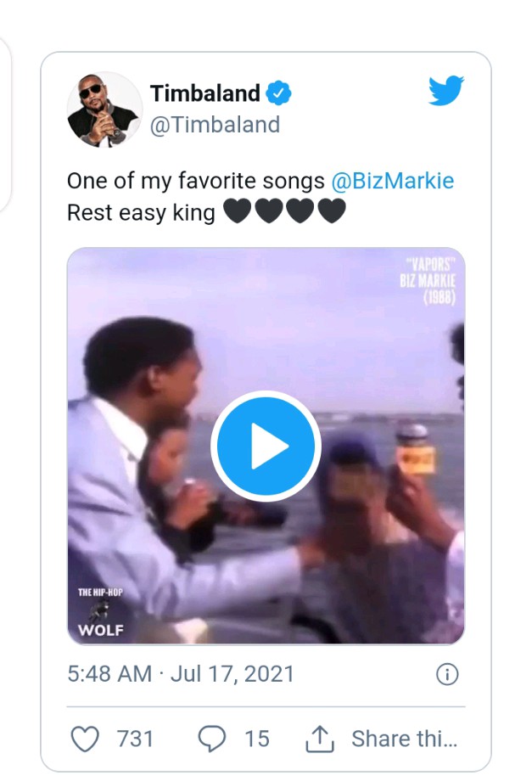Tap the heart icon to like
Viewport: 532px width, 781px height.
[86, 739]
